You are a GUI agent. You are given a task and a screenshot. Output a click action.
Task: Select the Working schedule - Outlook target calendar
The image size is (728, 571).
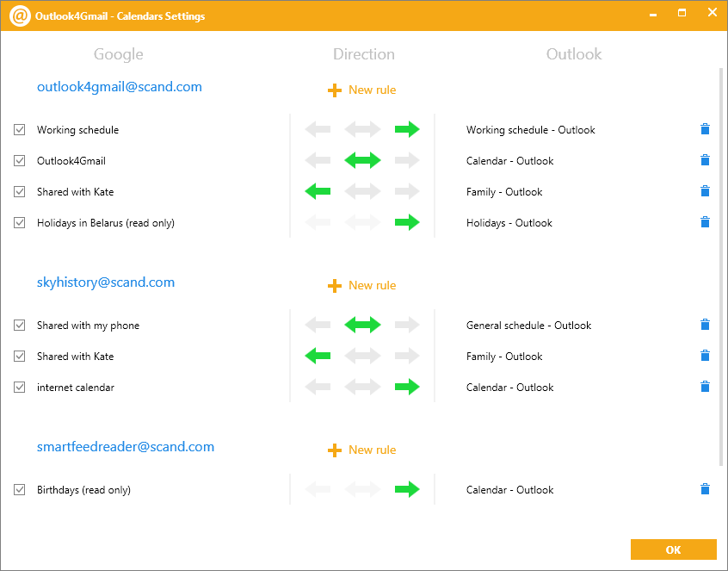531,130
